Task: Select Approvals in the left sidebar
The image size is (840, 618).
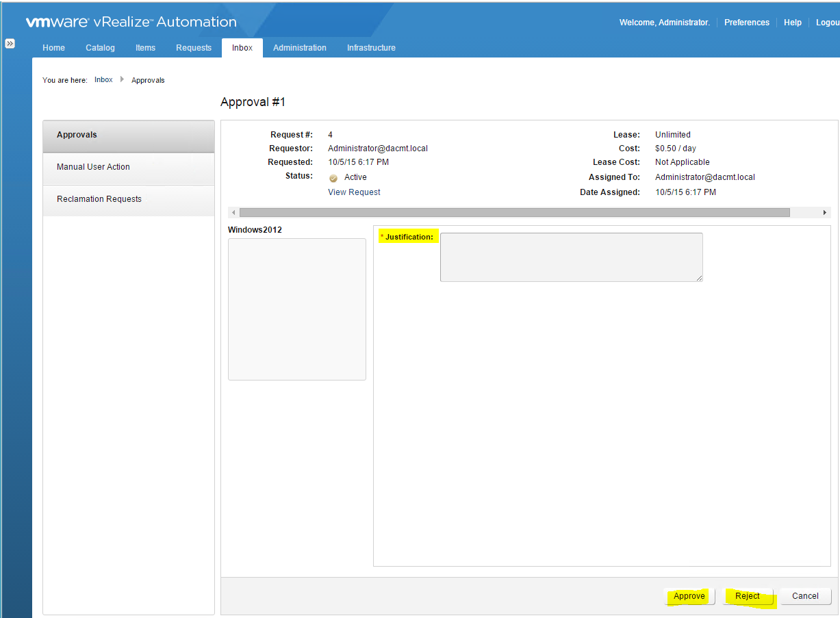Action: point(129,136)
